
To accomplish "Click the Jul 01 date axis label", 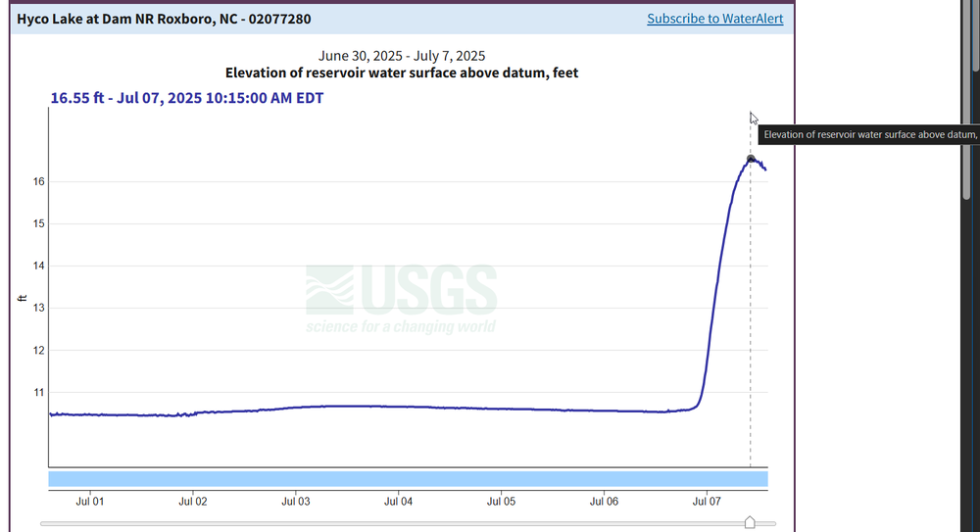I will point(90,502).
